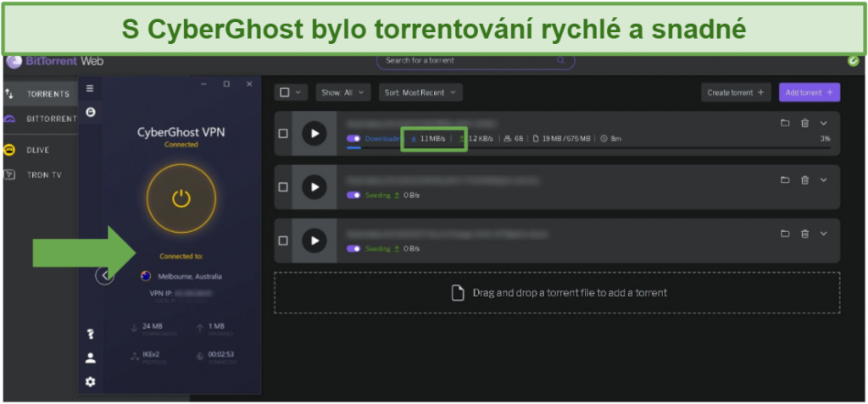The width and height of the screenshot is (868, 404).
Task: Open the Show: All filter dropdown
Action: (x=343, y=92)
